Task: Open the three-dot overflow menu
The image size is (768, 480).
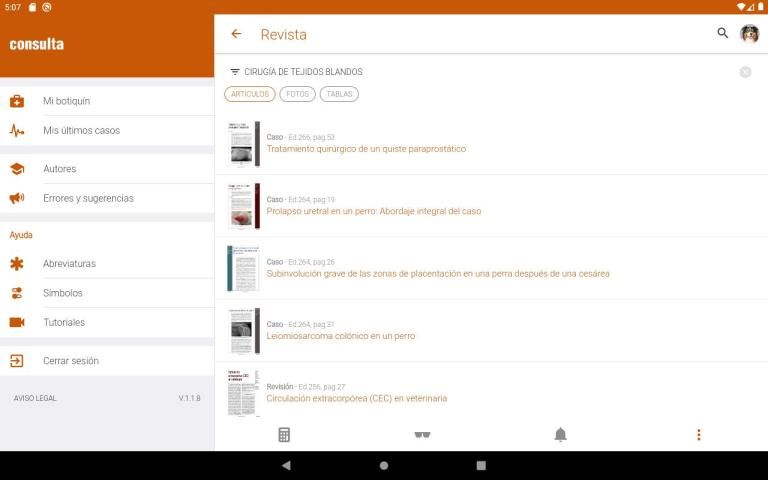Action: (698, 435)
